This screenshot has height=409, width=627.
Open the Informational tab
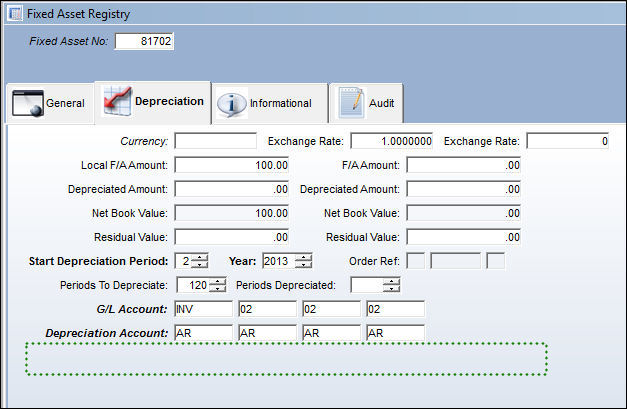click(x=270, y=104)
